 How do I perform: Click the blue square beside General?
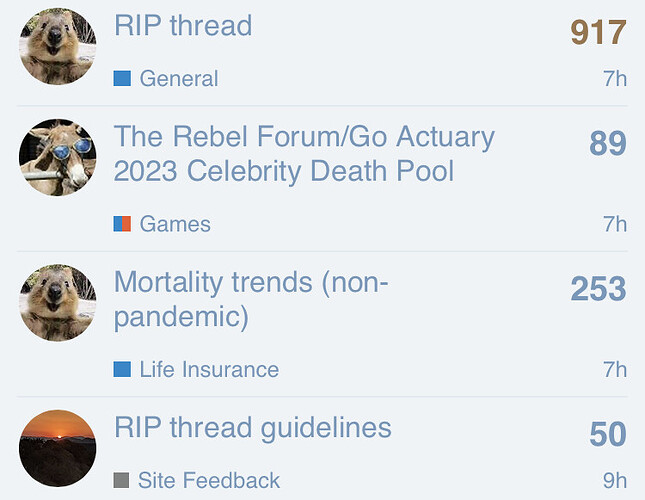point(122,78)
